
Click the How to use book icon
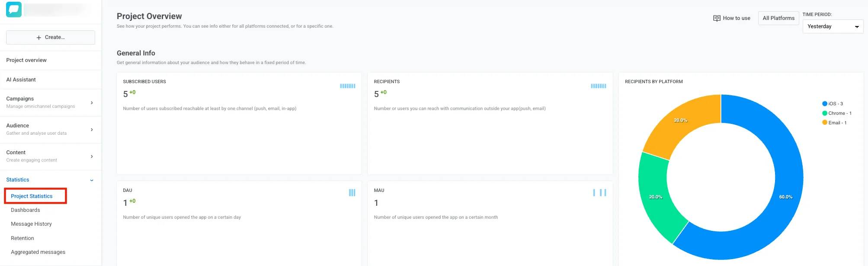717,18
